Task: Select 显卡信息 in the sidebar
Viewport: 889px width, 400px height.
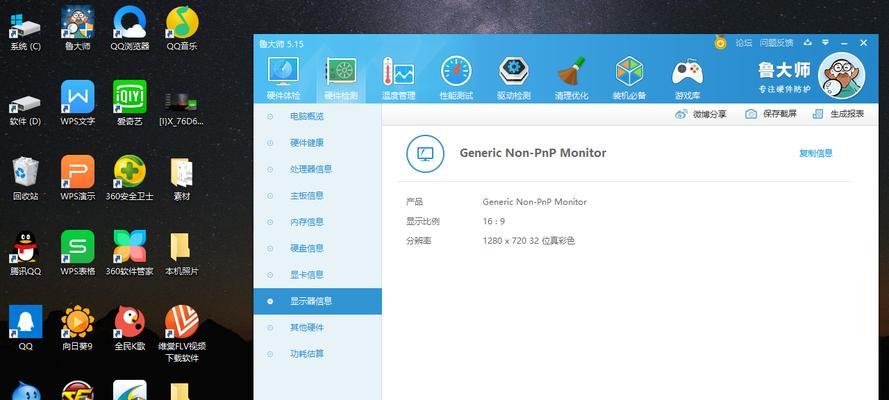Action: tap(318, 274)
